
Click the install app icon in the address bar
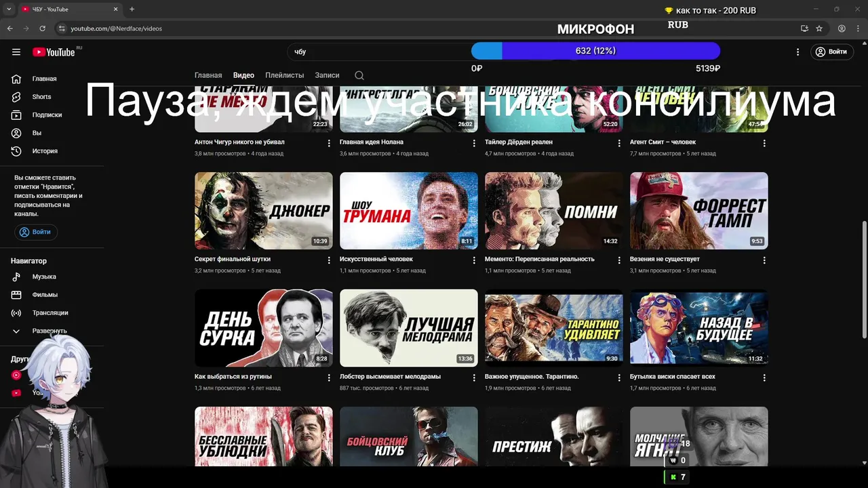point(804,28)
